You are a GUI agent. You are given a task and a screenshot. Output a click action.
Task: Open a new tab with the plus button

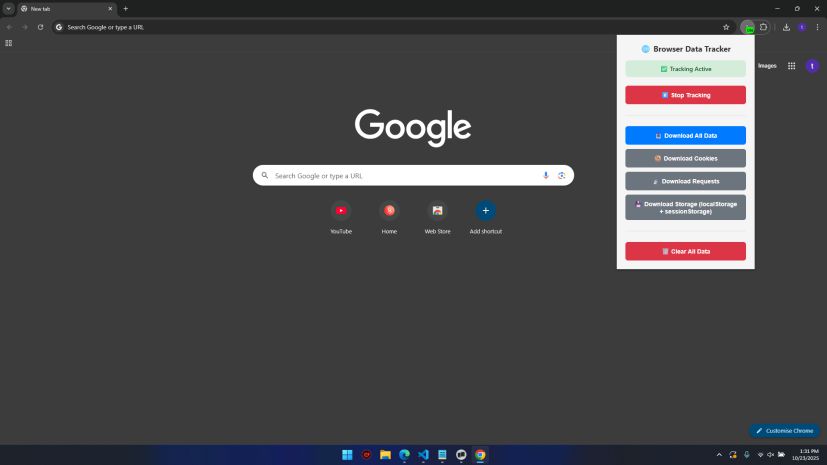(x=126, y=9)
